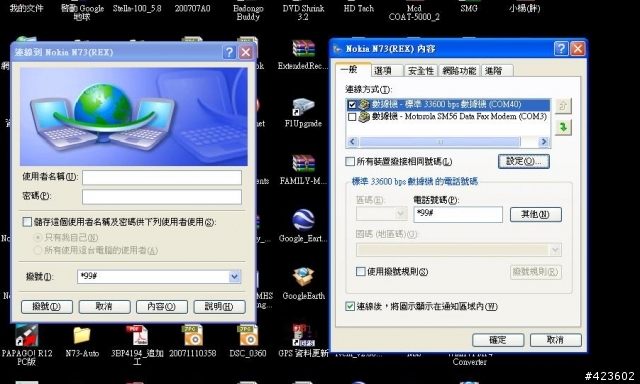The width and height of the screenshot is (640, 384).
Task: Uncheck the 33600 bps modem COM40 checkbox
Action: click(x=352, y=105)
